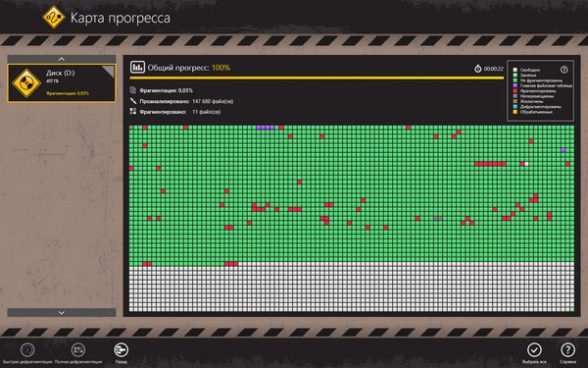This screenshot has width=588, height=368.
Task: Click the purple master file table legend swatch
Action: click(x=514, y=85)
